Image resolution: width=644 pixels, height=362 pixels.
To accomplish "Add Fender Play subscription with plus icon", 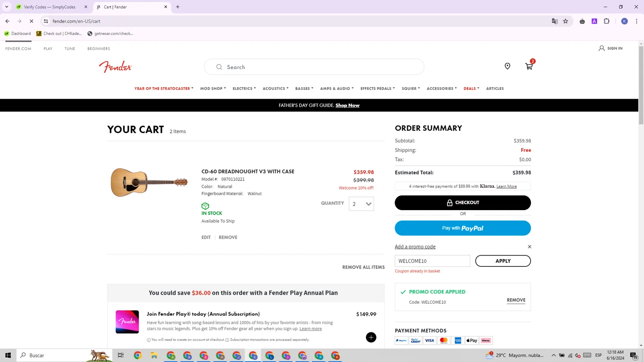I will click(x=371, y=337).
